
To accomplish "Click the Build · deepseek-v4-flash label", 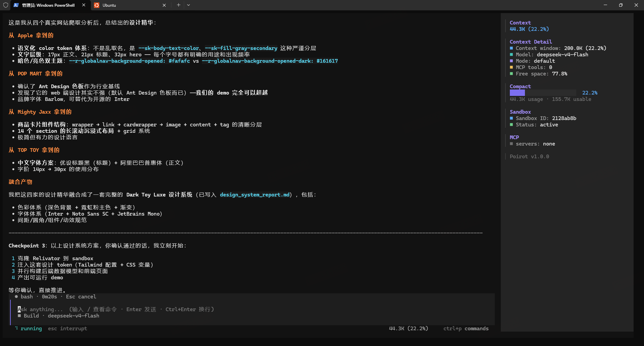I will 59,316.
